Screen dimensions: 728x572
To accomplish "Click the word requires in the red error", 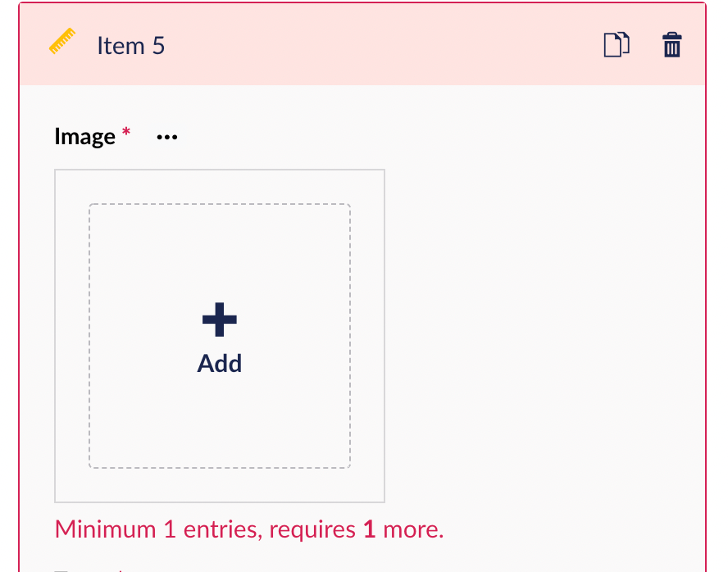I will [312, 530].
